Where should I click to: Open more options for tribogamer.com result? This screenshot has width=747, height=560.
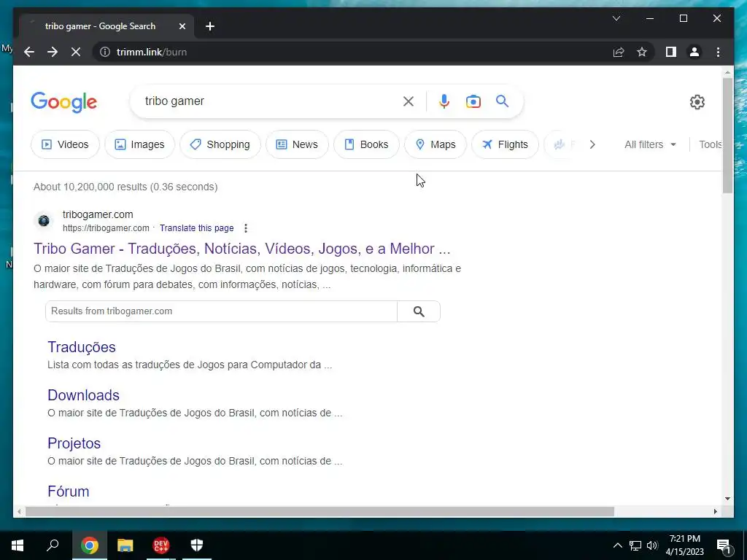click(x=246, y=228)
